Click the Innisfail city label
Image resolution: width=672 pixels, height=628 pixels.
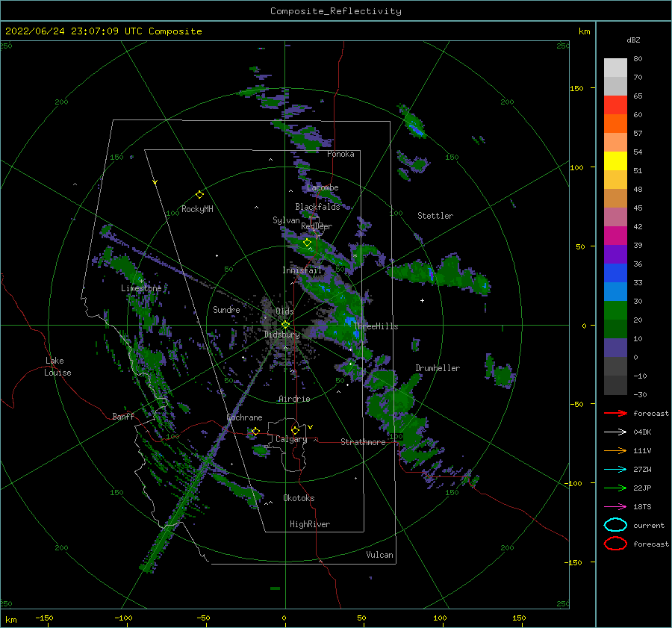302,270
